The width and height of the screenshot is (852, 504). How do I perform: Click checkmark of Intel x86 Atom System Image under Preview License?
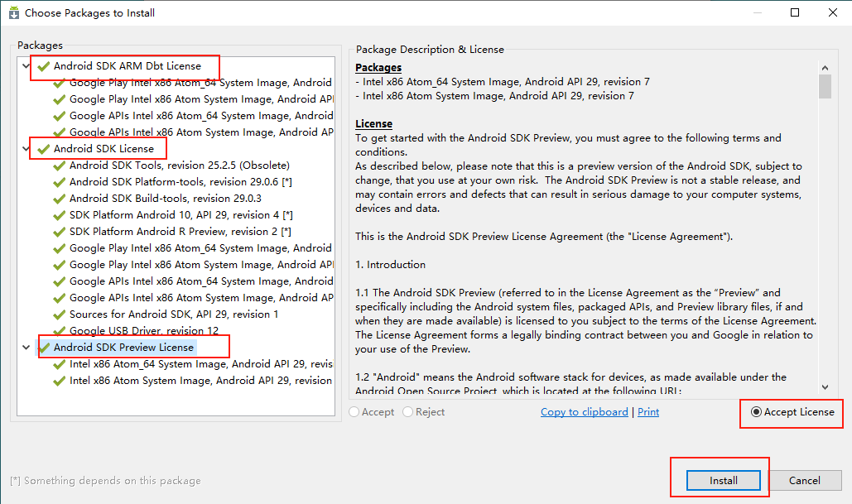pos(60,381)
